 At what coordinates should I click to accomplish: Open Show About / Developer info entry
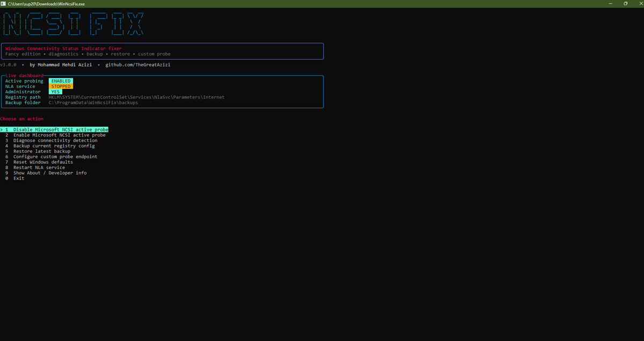pos(46,173)
